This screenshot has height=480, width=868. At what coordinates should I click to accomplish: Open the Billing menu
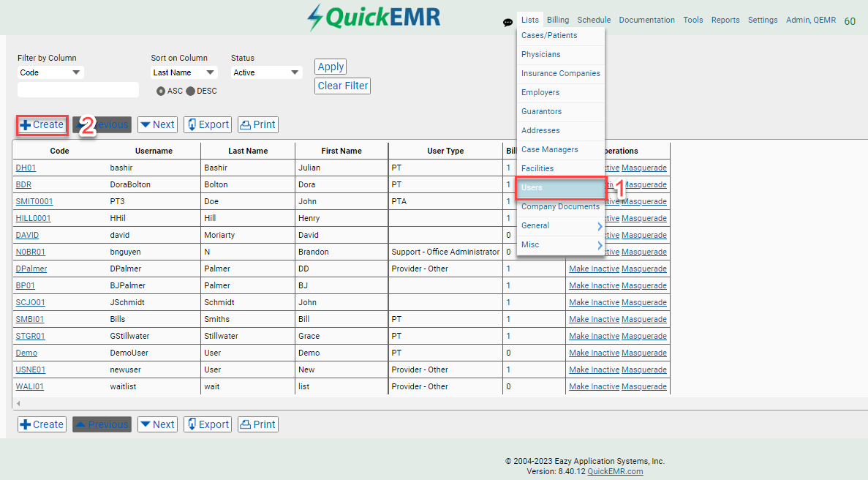(x=558, y=20)
